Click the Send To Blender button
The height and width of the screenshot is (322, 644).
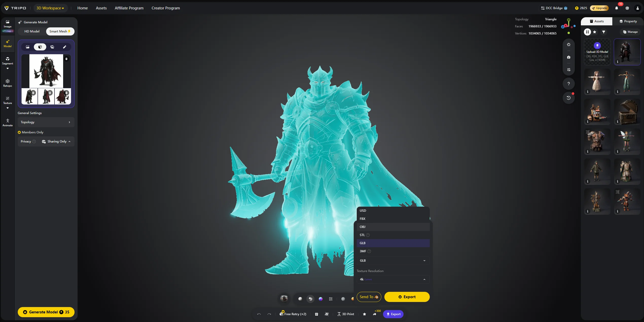369,297
